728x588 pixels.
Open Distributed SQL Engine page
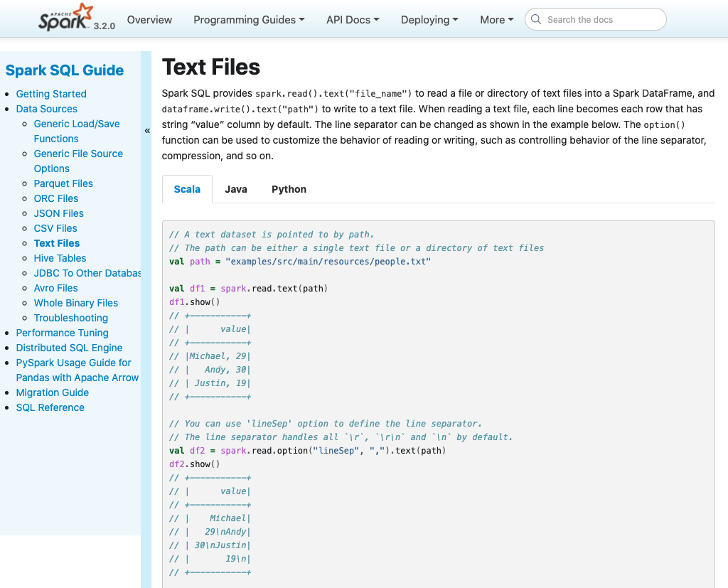click(69, 348)
